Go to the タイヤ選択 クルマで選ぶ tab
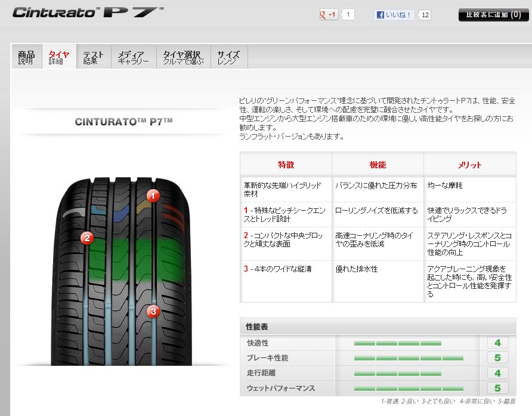Screen dimensions: 532x416 pyautogui.click(x=183, y=57)
